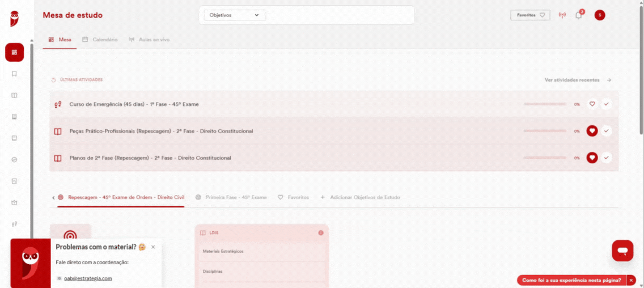Click the info icon on LDIS card
This screenshot has width=644, height=288.
click(321, 233)
